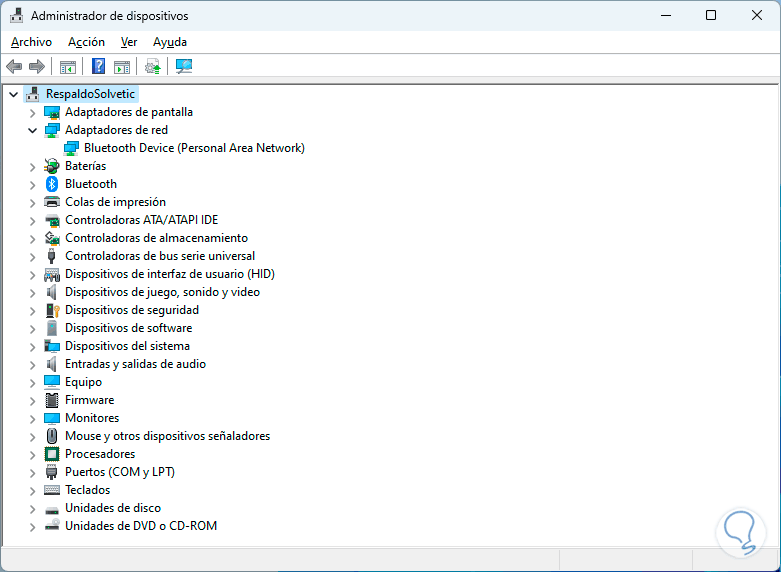Select 'Dispositivos de interfaz de usuario (HID)' label
781x572 pixels.
170,274
